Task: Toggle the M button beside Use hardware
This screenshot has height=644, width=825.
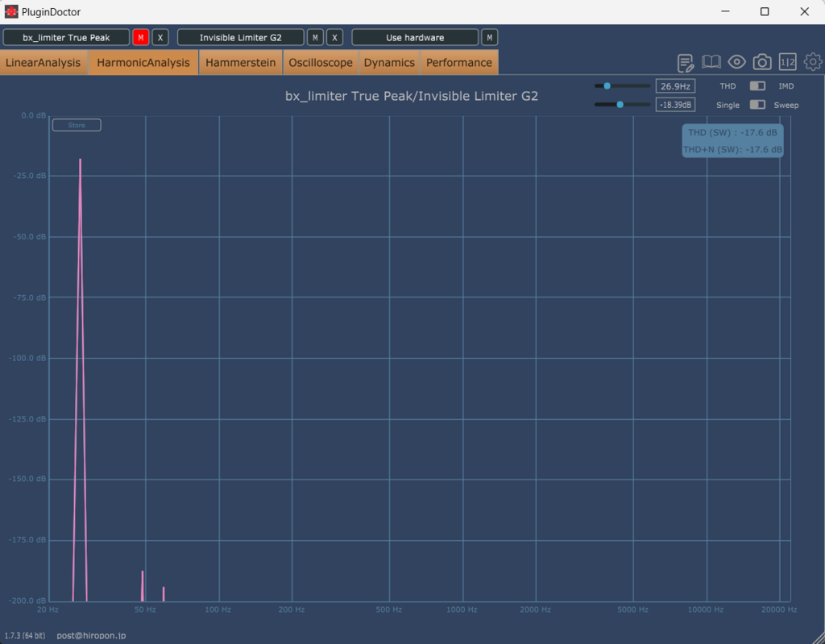Action: (x=489, y=37)
